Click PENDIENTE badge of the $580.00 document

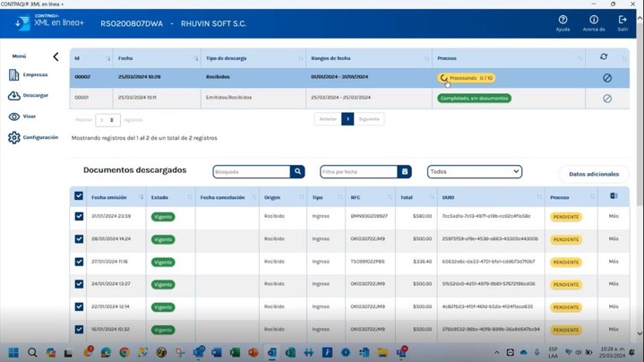[x=566, y=217]
